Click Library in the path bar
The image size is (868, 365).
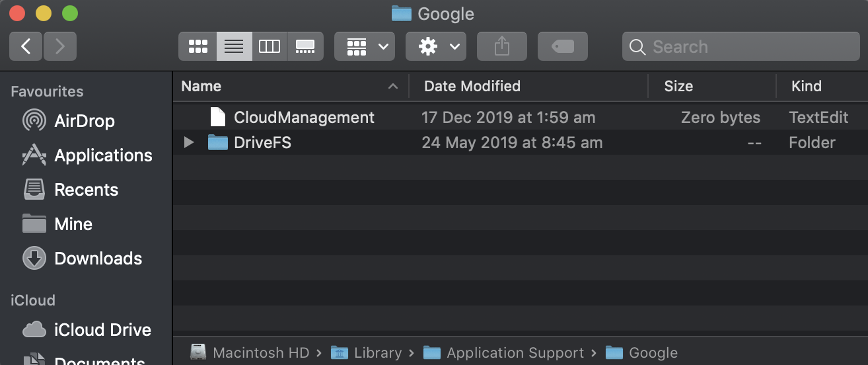pyautogui.click(x=378, y=353)
